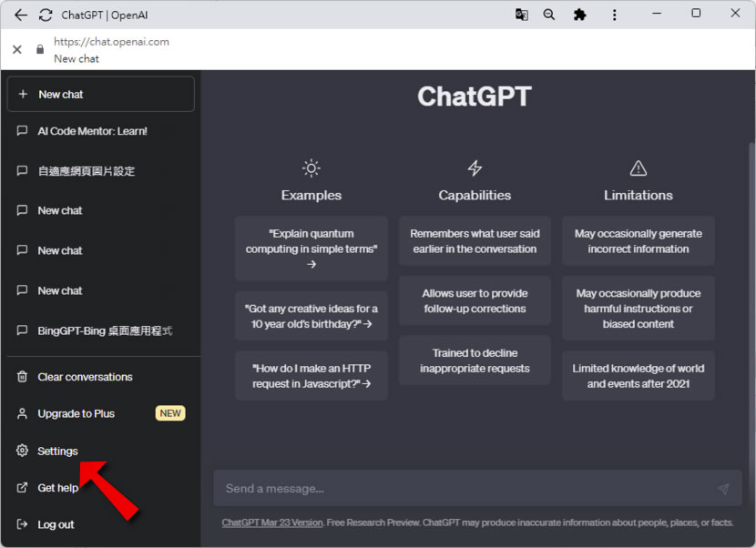Screen dimensions: 756x548
Task: Open the three-dot browser menu
Action: tap(614, 15)
